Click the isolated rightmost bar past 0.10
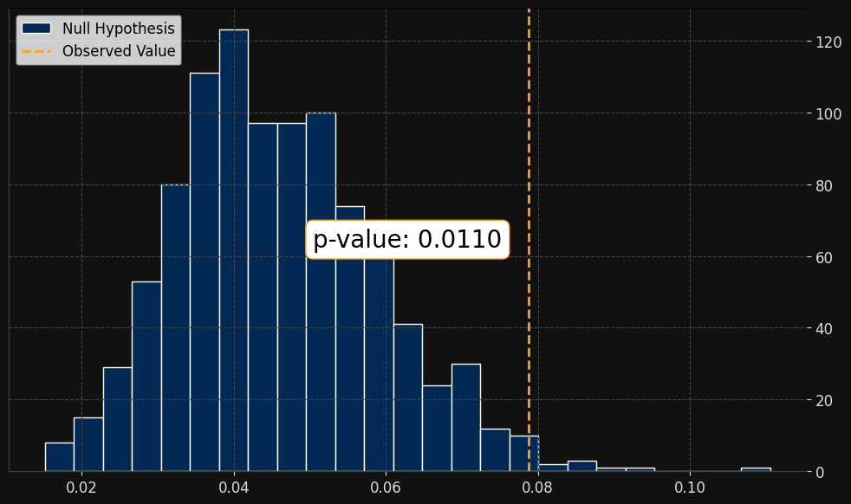 click(756, 469)
